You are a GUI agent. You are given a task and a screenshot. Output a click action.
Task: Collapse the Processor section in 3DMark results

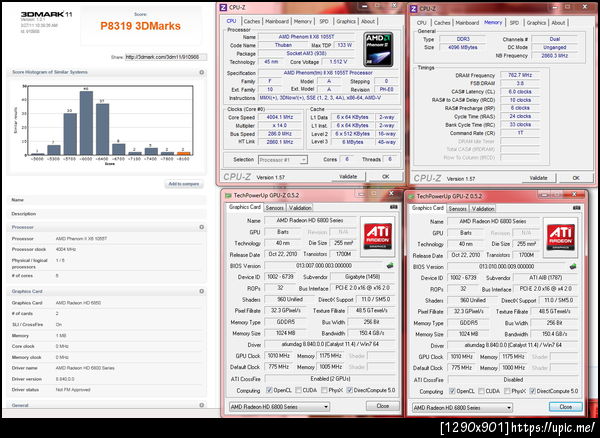[x=201, y=227]
